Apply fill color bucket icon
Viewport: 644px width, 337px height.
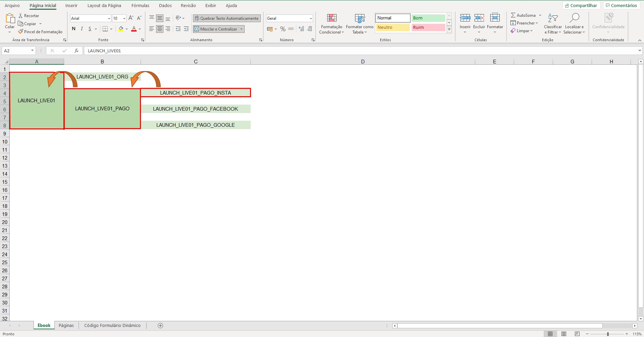(x=121, y=29)
